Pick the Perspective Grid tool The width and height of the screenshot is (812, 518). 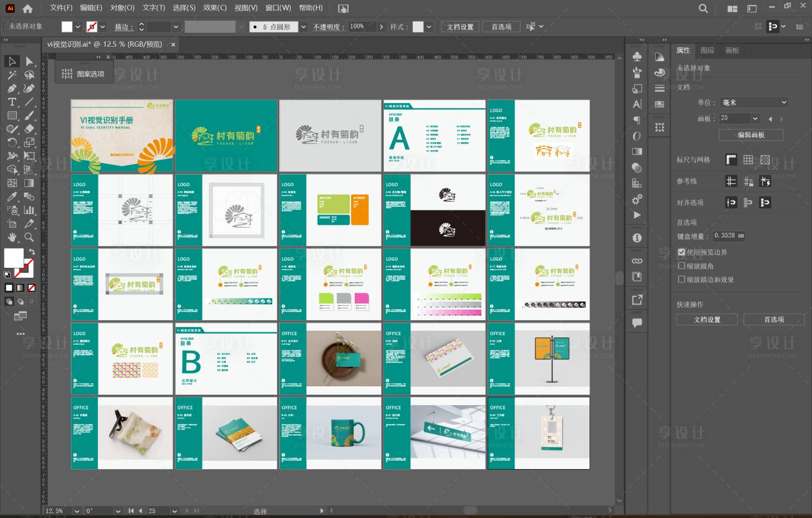(29, 170)
